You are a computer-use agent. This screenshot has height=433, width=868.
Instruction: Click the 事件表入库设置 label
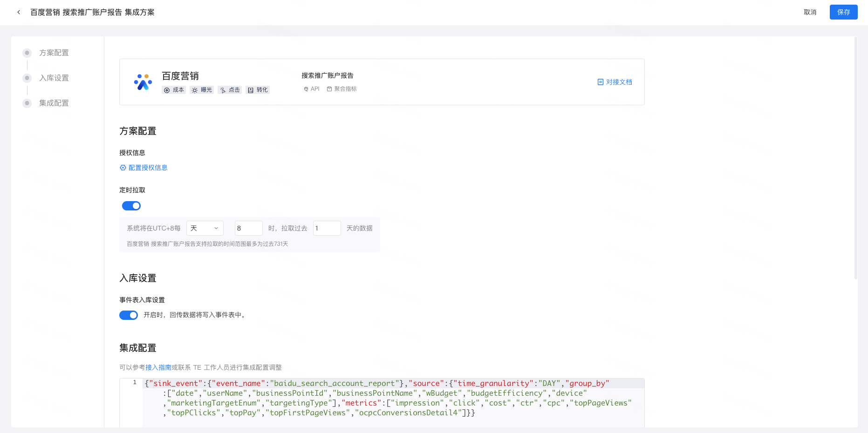(142, 300)
